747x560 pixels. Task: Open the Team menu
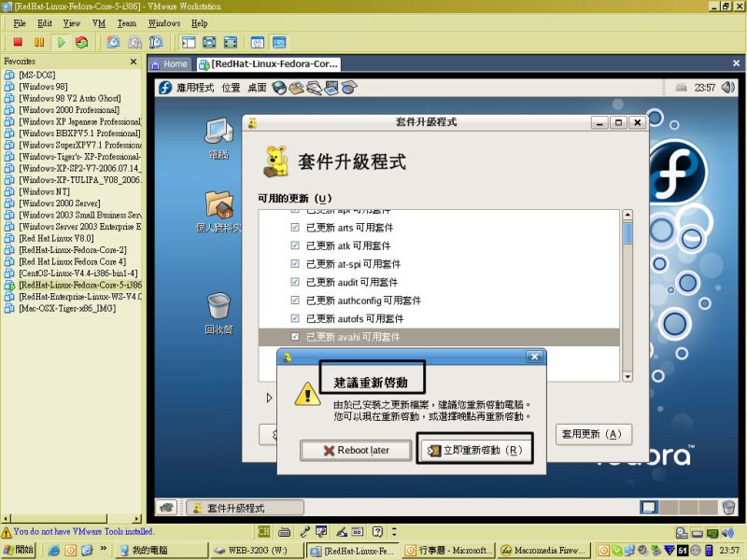pos(127,23)
